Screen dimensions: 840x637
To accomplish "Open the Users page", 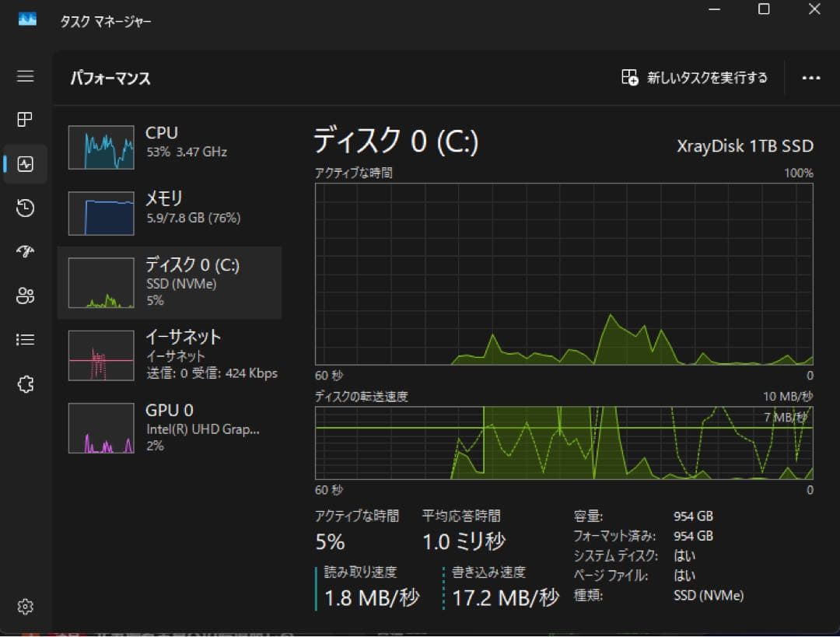I will coord(25,296).
